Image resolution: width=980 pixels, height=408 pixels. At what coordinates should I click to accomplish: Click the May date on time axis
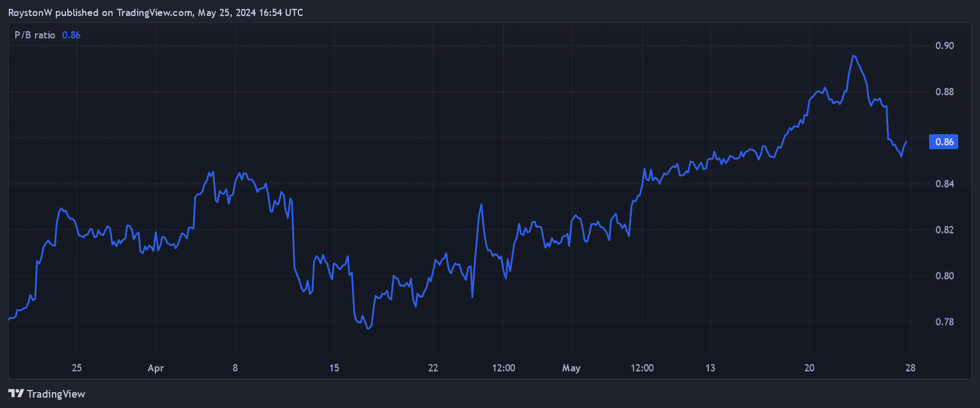click(571, 368)
